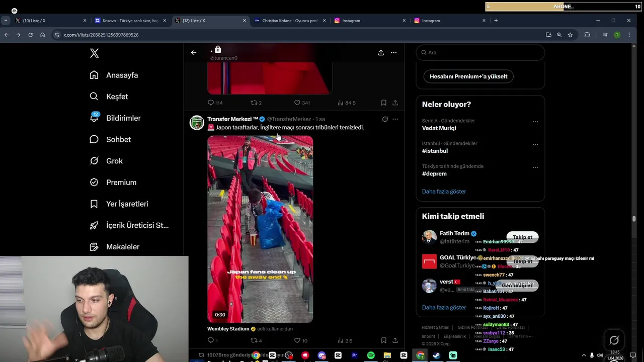Open Spotify from the taskbar
644x362 pixels.
click(371, 355)
